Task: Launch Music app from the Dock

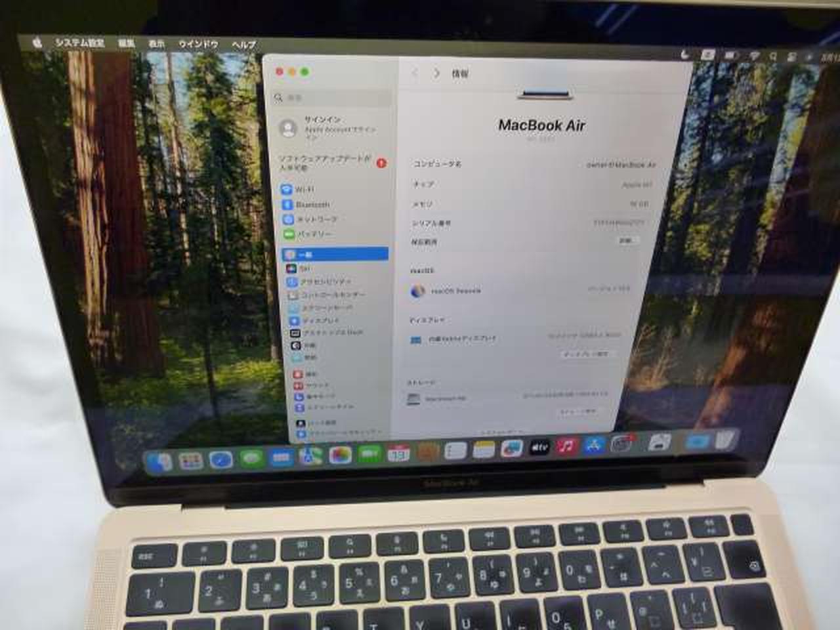Action: tap(566, 447)
